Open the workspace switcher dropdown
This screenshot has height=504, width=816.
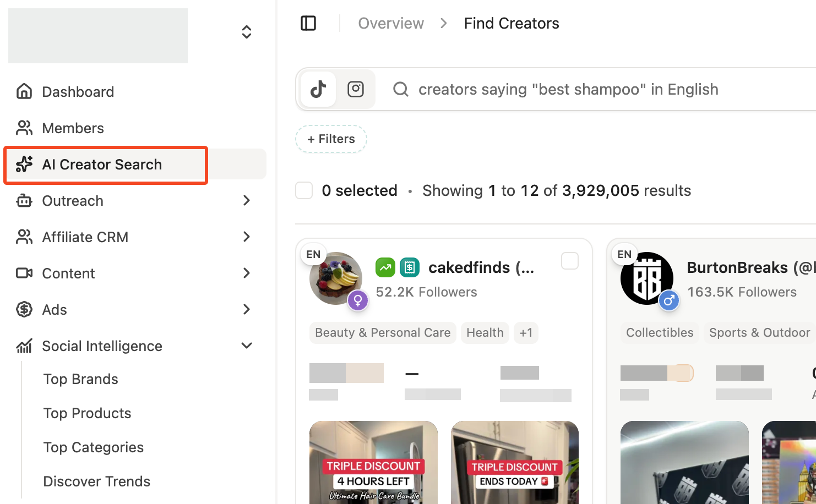pos(247,32)
